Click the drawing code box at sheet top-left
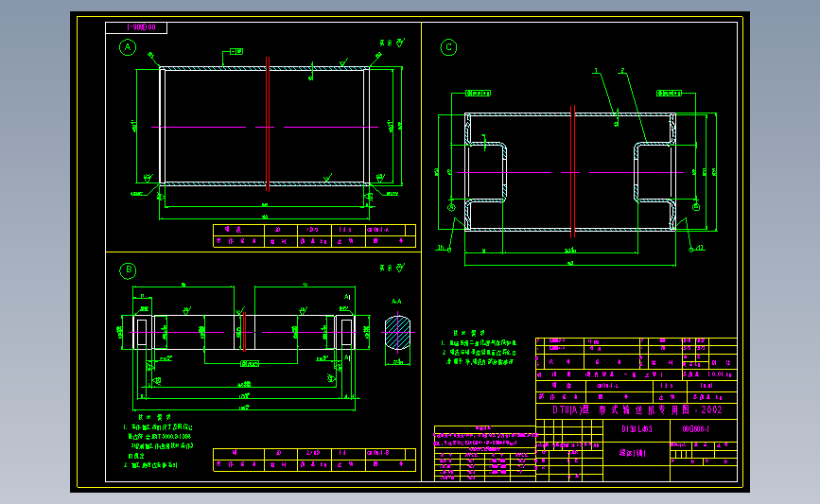Screen dimensions: 820x504 click(136, 27)
